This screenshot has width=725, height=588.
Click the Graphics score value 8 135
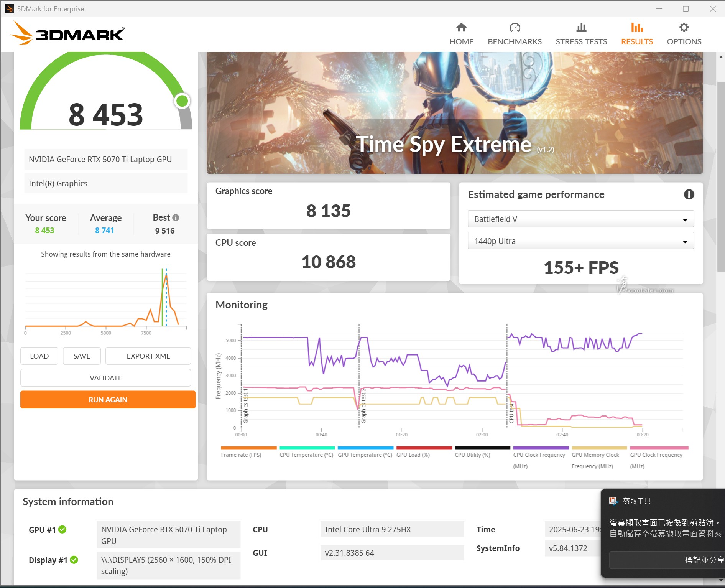[328, 211]
